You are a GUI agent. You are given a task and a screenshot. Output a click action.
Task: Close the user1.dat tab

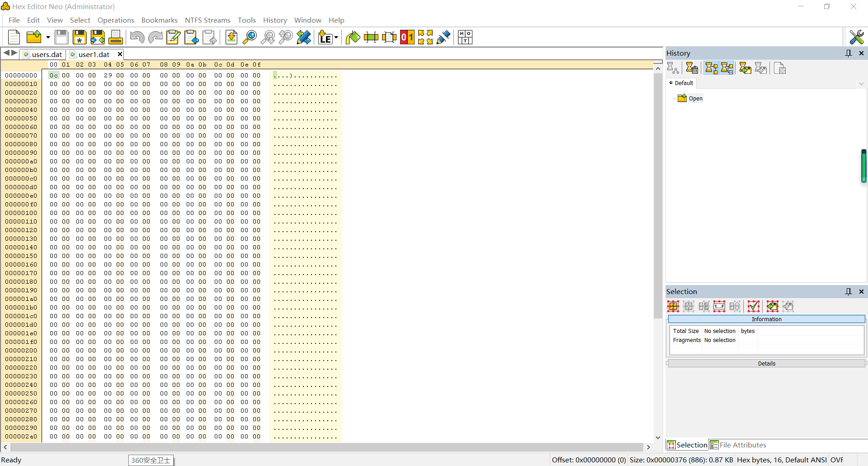120,54
